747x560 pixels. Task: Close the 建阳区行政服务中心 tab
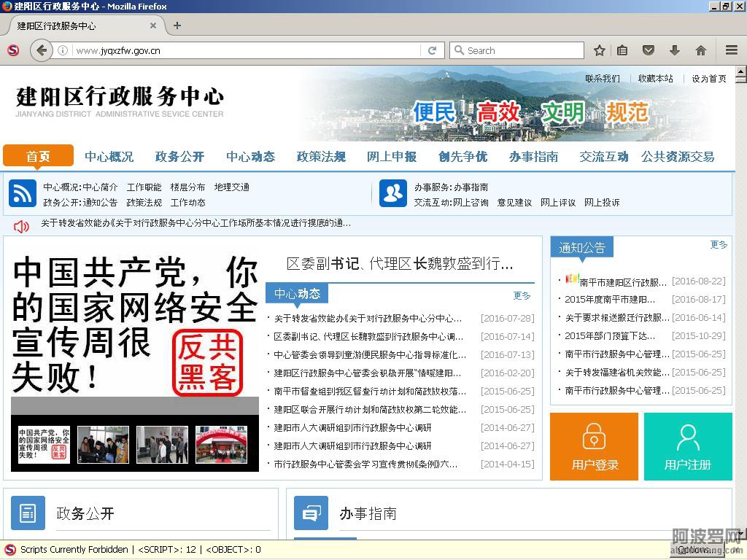pos(153,26)
